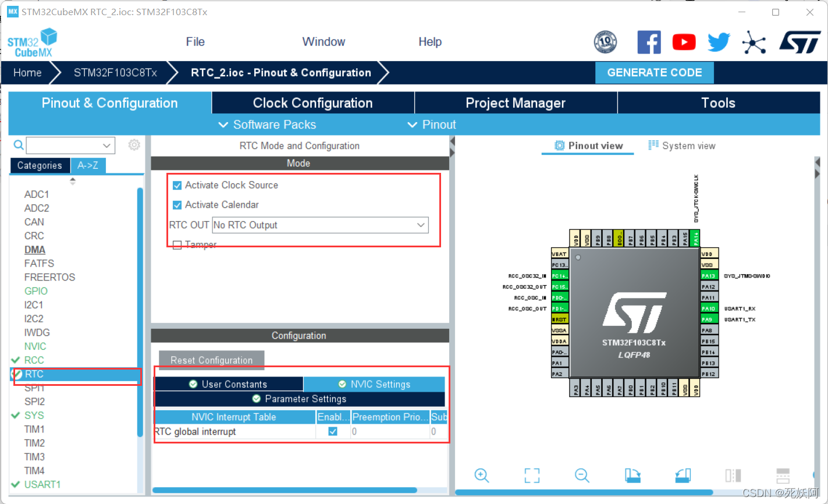Screen dimensions: 828x504
Task: Select the NRST pin on the chip
Action: click(559, 320)
